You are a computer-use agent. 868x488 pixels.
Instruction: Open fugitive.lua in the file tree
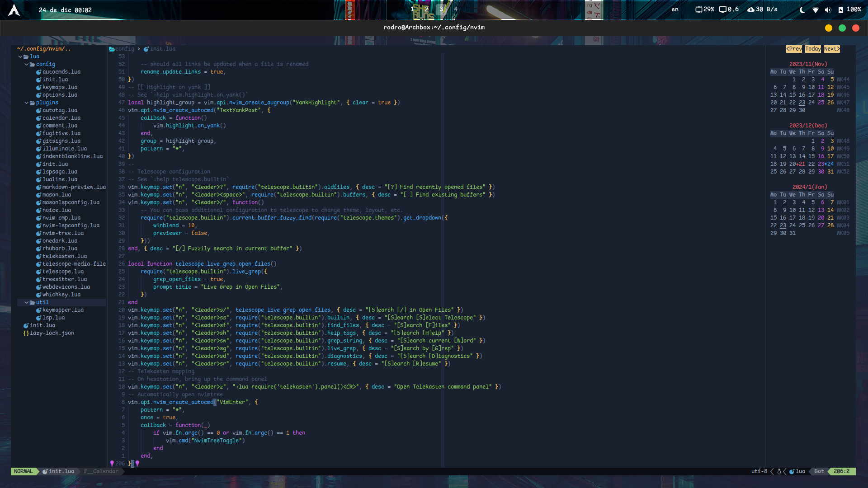[x=61, y=133]
